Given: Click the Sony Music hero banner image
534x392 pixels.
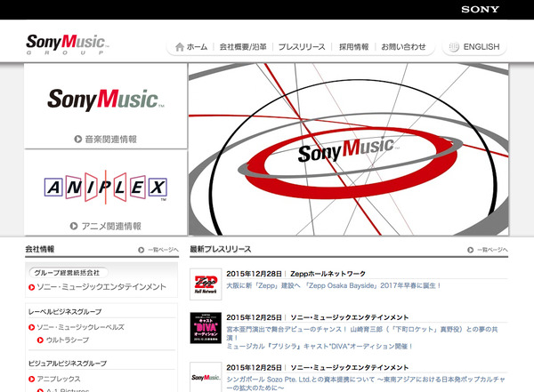Looking at the screenshot, I should point(348,149).
